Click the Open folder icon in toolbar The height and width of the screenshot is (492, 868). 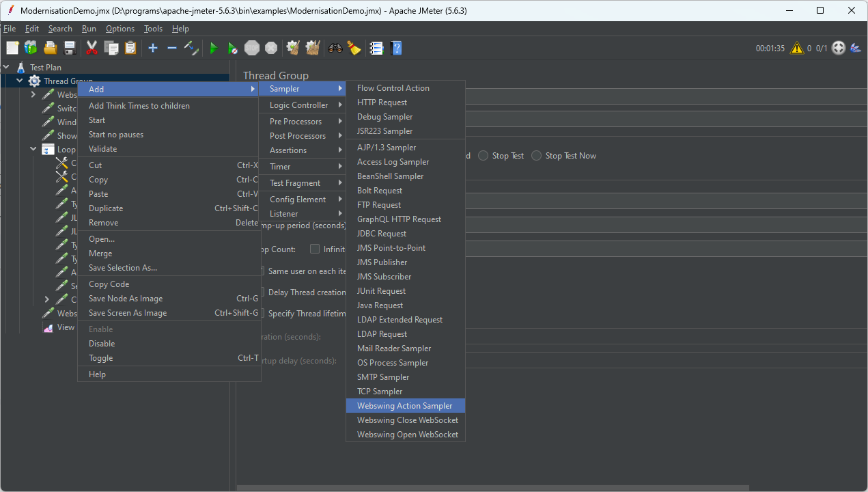point(50,48)
